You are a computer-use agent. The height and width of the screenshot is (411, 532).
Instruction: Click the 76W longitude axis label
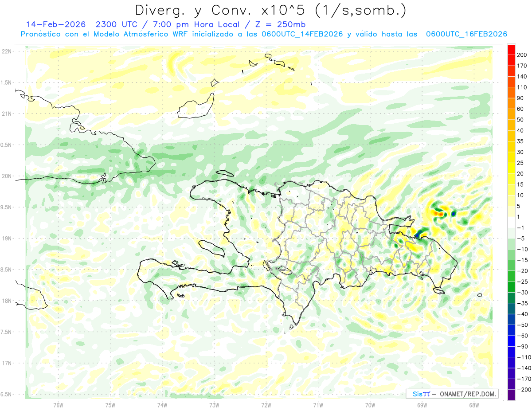[x=58, y=405]
